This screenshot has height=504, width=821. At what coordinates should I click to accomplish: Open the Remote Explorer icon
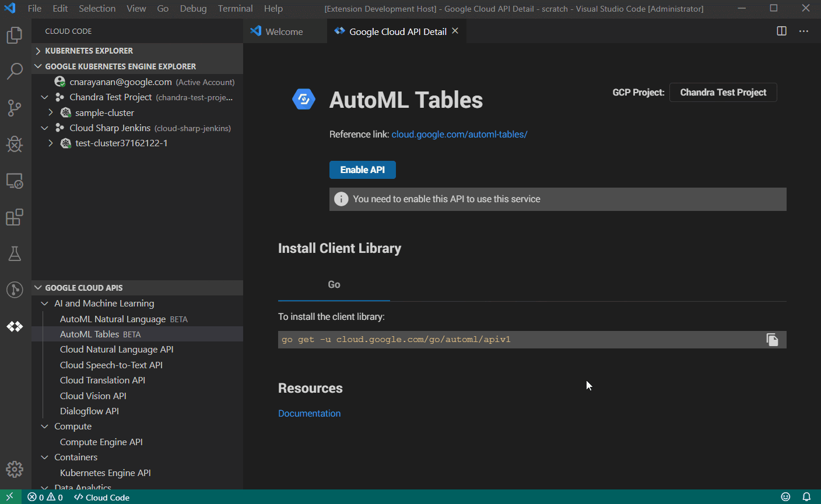(15, 181)
